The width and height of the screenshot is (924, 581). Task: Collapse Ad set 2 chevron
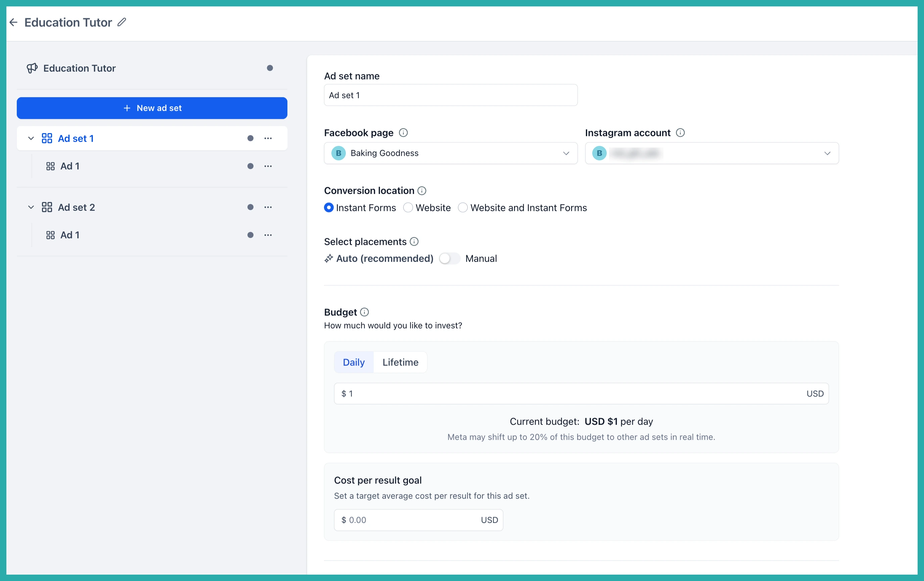click(x=31, y=207)
